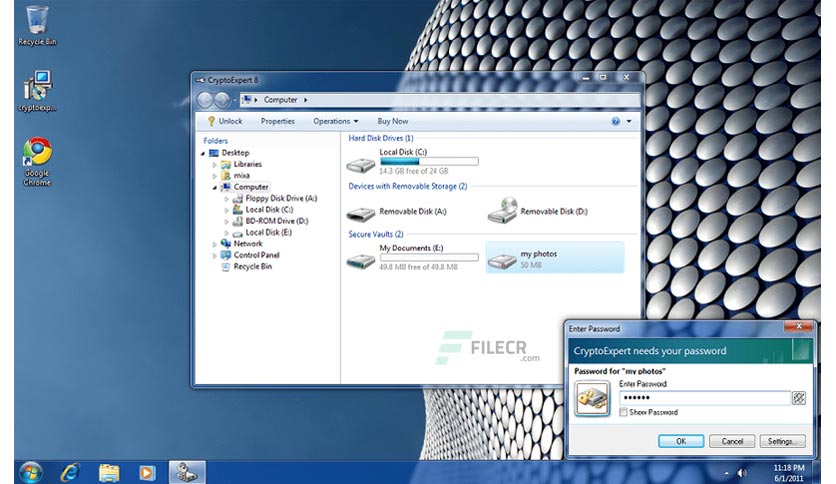Click the Buy Now link
This screenshot has height=484, width=836.
[392, 122]
